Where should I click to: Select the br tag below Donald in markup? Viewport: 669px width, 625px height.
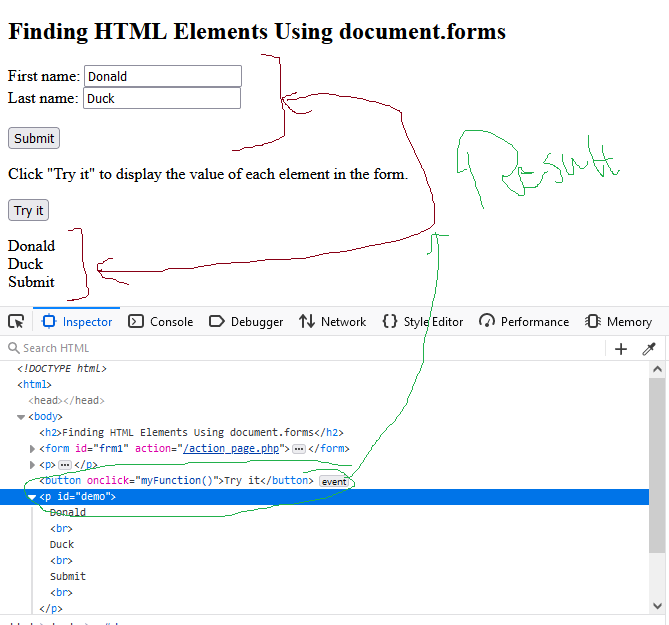(x=61, y=529)
